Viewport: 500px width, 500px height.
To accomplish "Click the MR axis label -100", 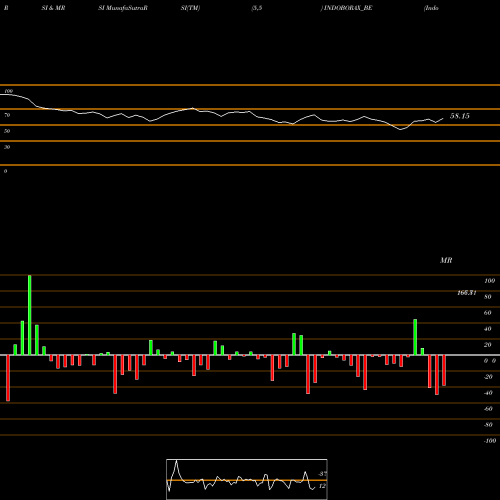I will pos(490,441).
